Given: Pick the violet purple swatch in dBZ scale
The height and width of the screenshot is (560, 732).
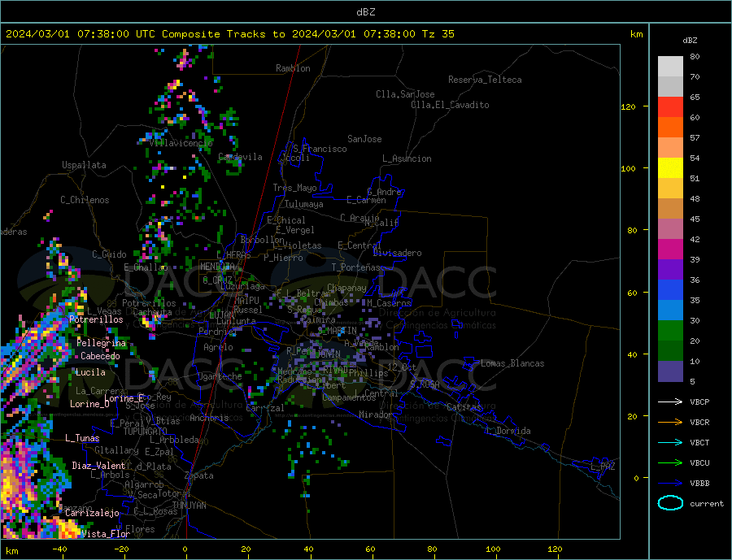Looking at the screenshot, I should pos(670,270).
